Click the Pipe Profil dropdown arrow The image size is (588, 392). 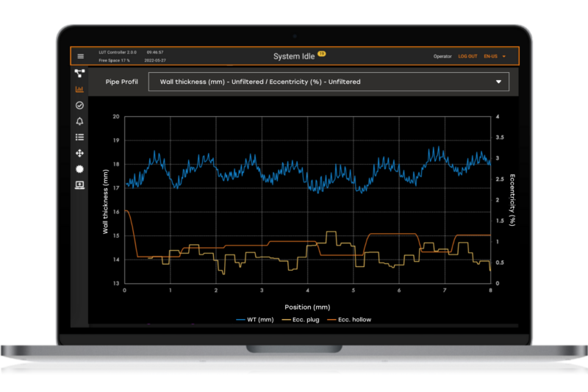[x=498, y=82]
